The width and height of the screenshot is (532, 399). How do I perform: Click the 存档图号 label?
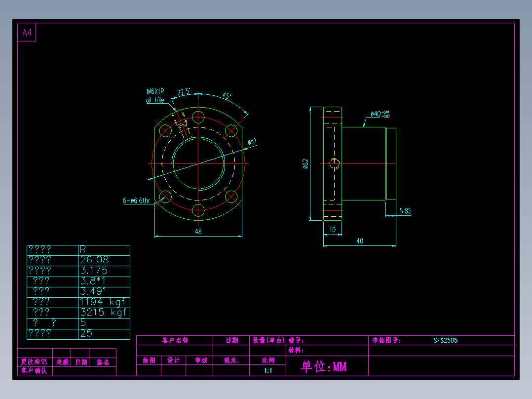pos(386,340)
